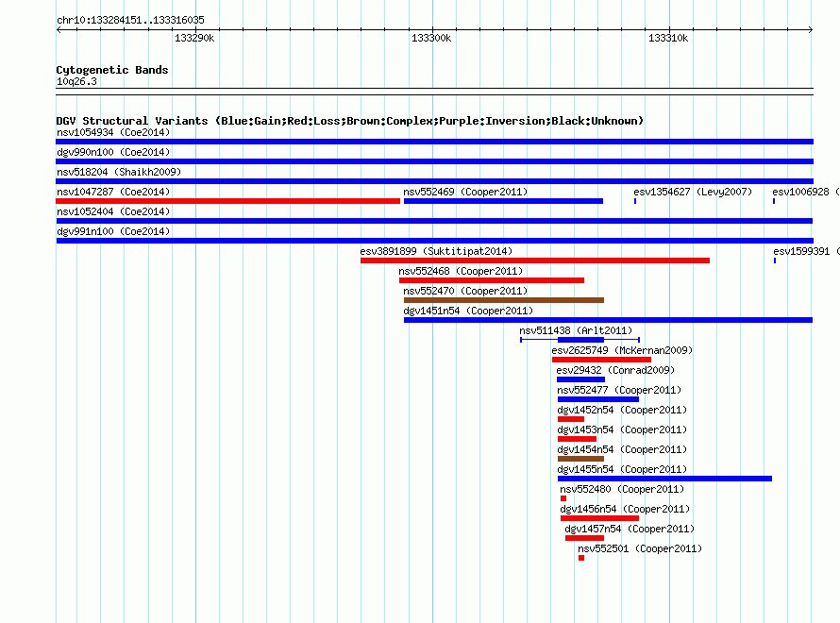Select the blue bar under dgv1451n54
The image size is (840, 623).
(x=608, y=320)
